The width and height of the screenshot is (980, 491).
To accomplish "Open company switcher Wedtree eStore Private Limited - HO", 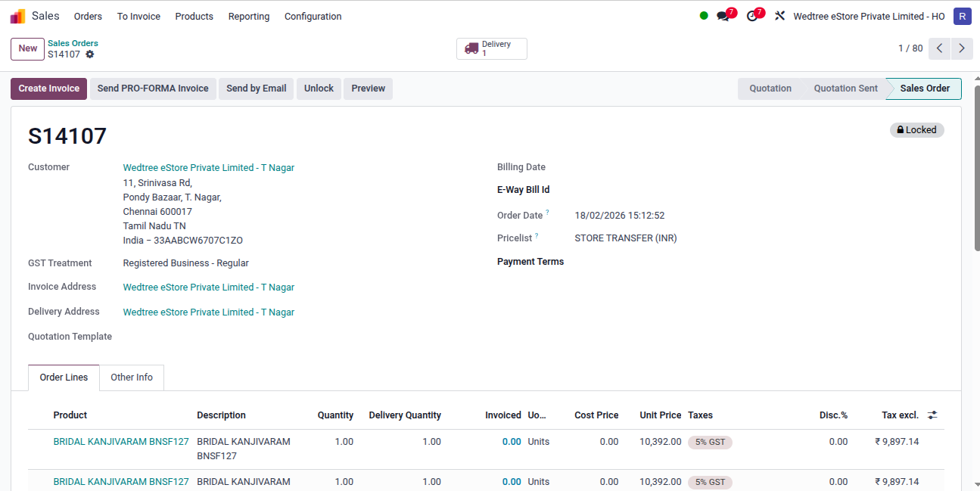I will tap(869, 16).
